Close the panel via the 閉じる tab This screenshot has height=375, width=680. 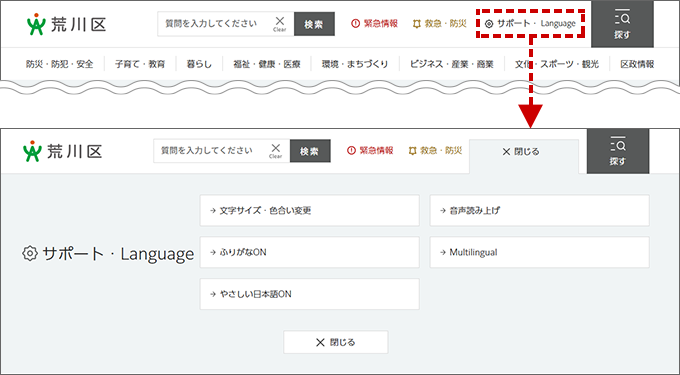pyautogui.click(x=524, y=152)
